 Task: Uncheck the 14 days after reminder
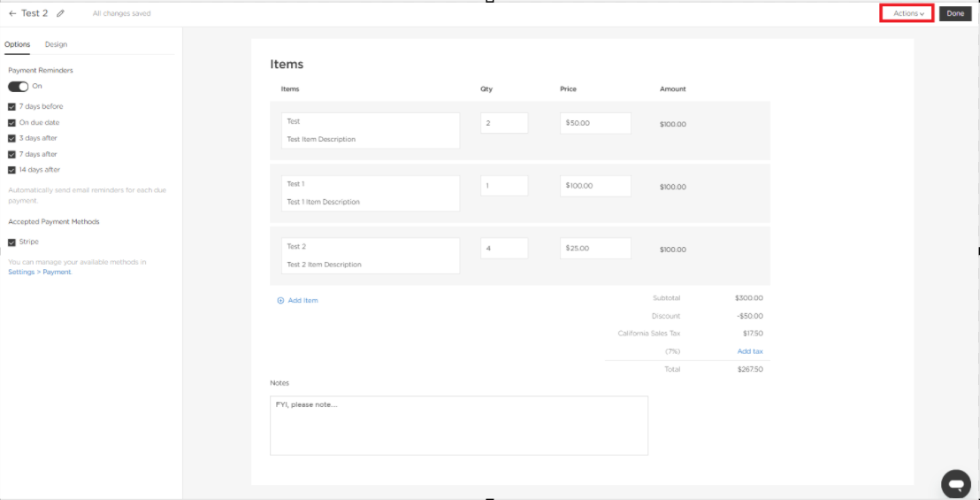(11, 169)
